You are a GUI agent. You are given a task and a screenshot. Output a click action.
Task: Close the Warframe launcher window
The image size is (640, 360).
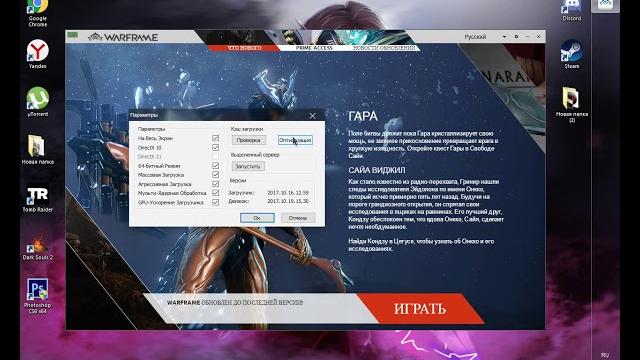[538, 37]
